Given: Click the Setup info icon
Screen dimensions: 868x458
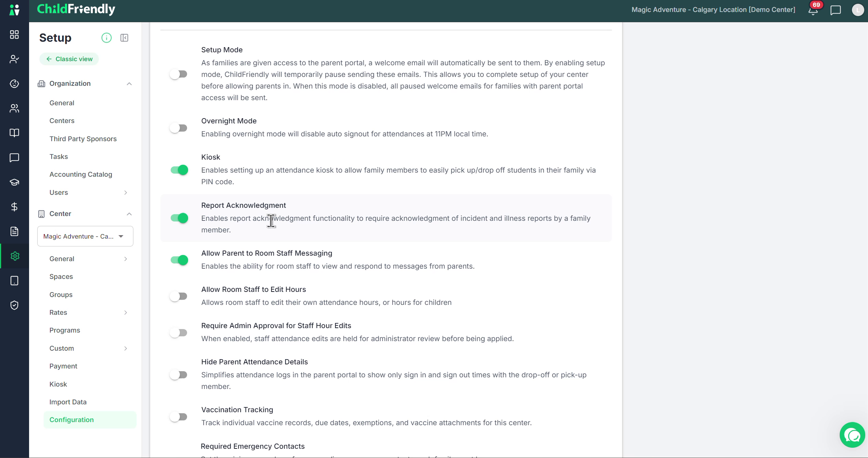Looking at the screenshot, I should coord(106,38).
